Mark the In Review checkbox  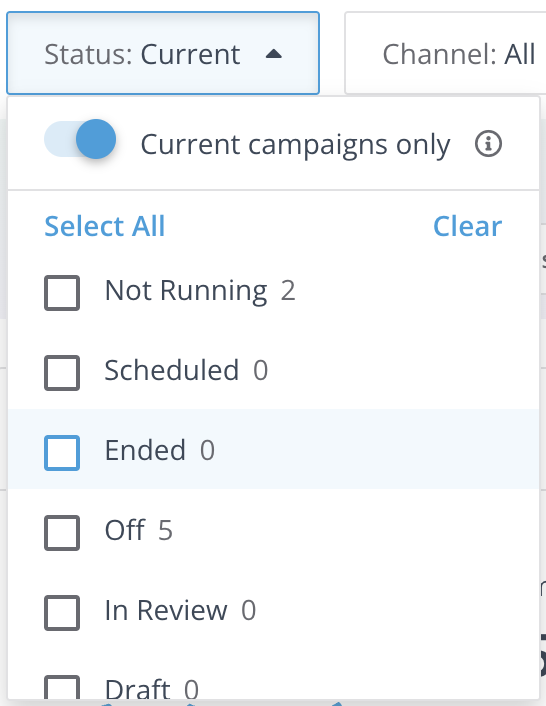coord(62,613)
